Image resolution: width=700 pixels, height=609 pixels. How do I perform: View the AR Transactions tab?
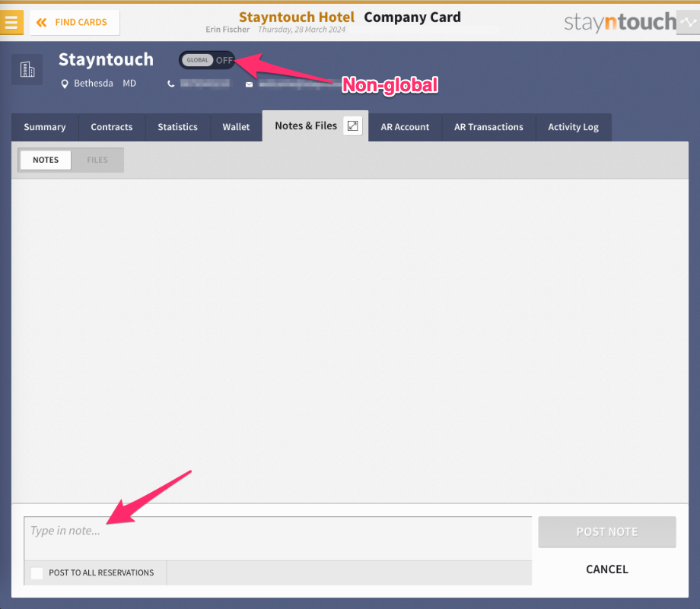pos(488,127)
